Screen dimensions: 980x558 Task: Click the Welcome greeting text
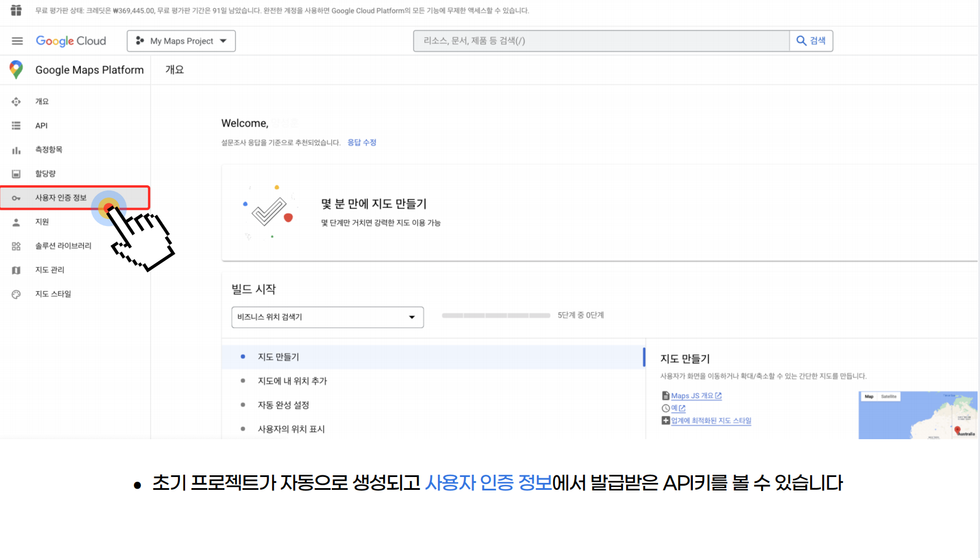(x=245, y=123)
